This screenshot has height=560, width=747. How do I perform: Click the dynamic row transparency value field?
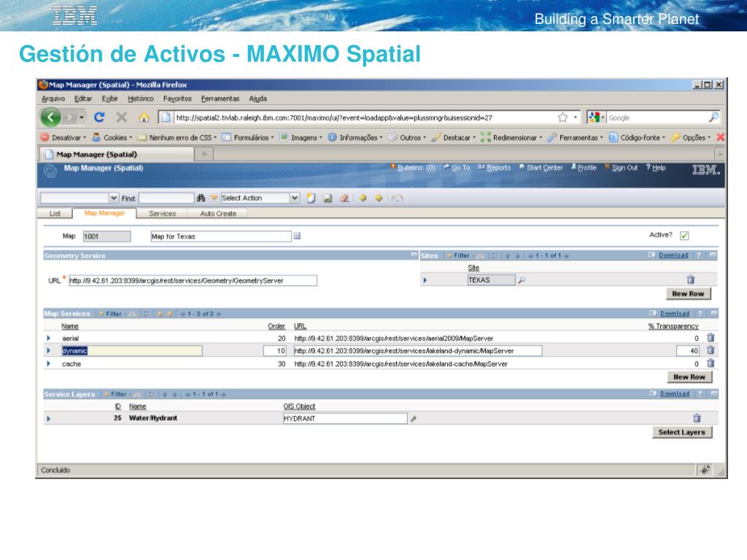coord(688,351)
